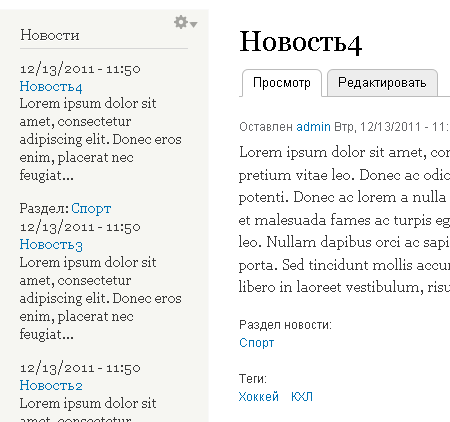
Task: Switch to the Просмотр tab
Action: 282,83
